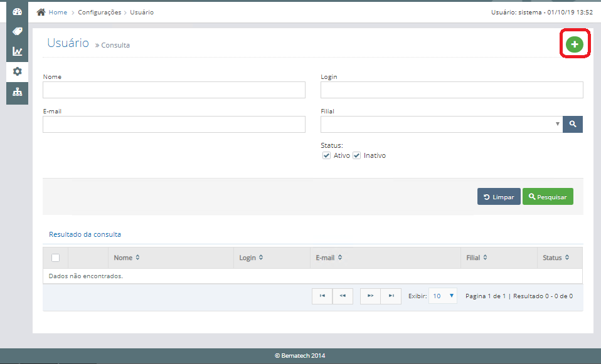Click the Filial search magnifier button
The height and width of the screenshot is (364, 601).
coord(573,124)
